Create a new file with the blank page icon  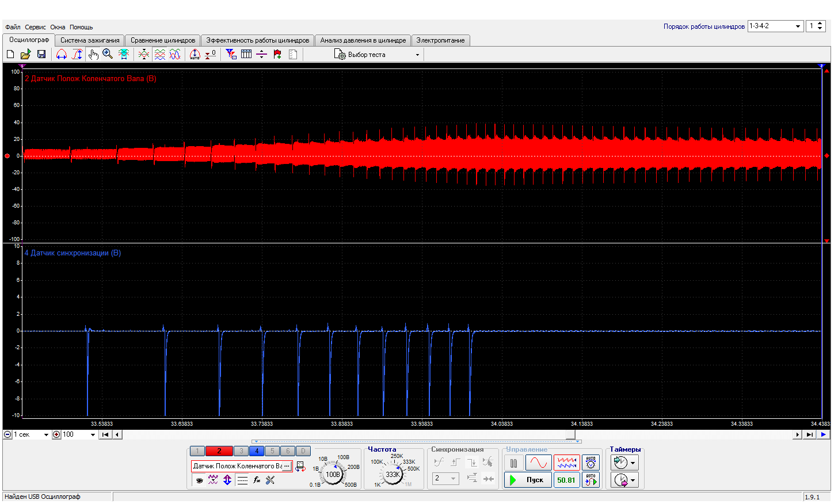pyautogui.click(x=10, y=54)
